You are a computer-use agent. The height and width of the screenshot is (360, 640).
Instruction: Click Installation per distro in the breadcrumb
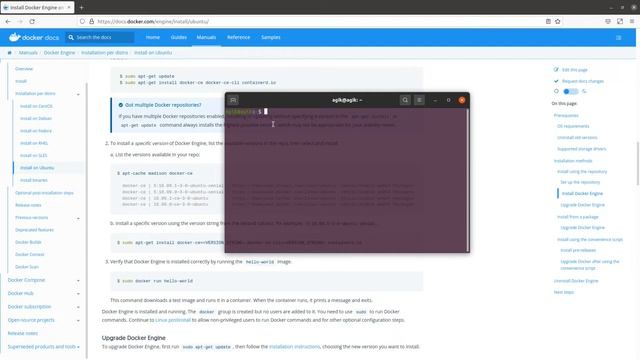pos(104,53)
